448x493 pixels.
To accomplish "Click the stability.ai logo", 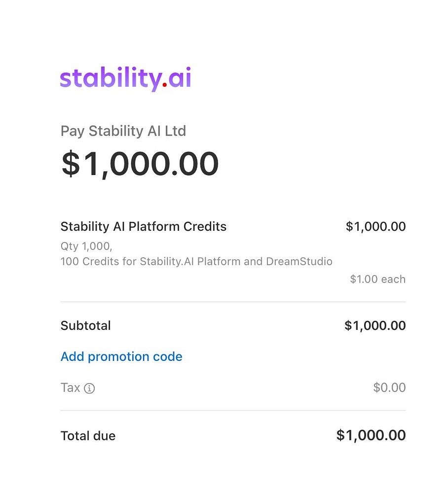I will [125, 79].
